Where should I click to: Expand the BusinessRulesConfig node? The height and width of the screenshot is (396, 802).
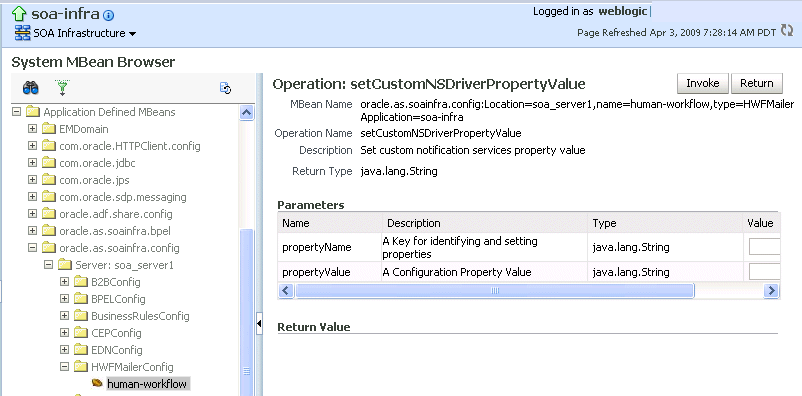pos(64,316)
